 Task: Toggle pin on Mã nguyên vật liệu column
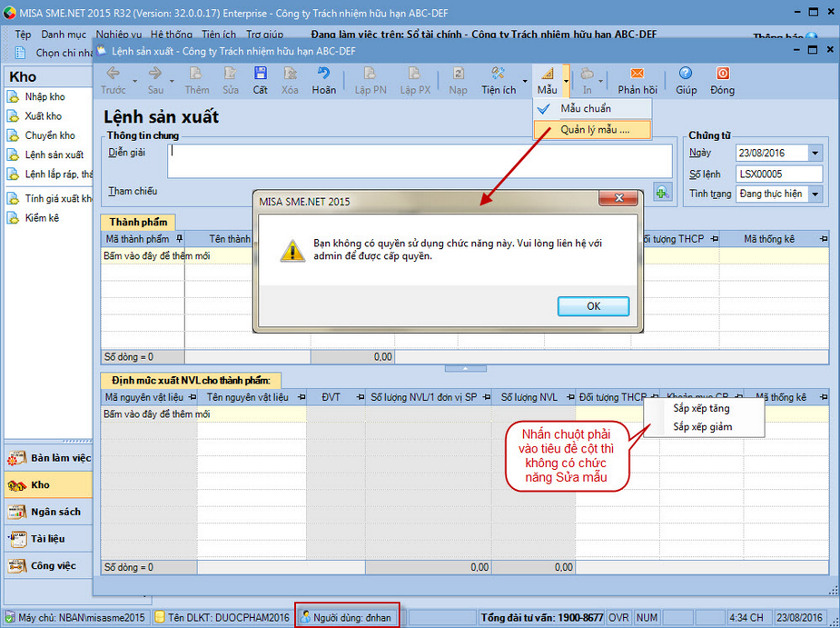coord(193,397)
